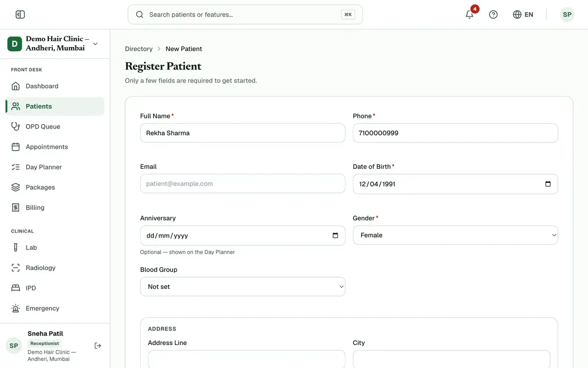Click the Day Planner checklist icon

click(x=16, y=167)
